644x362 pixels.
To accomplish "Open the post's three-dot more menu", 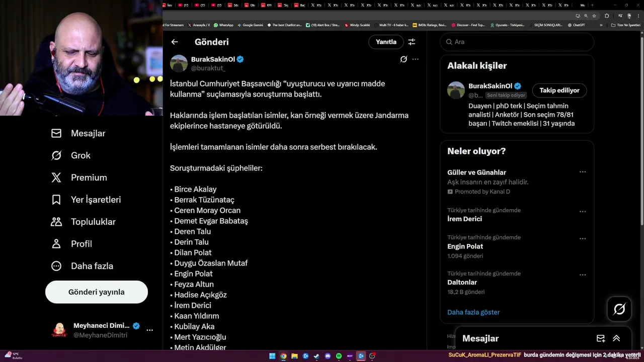I will point(415,59).
